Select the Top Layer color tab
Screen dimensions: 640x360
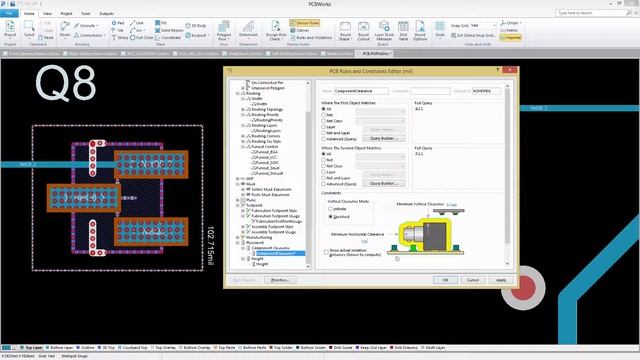tap(31, 348)
